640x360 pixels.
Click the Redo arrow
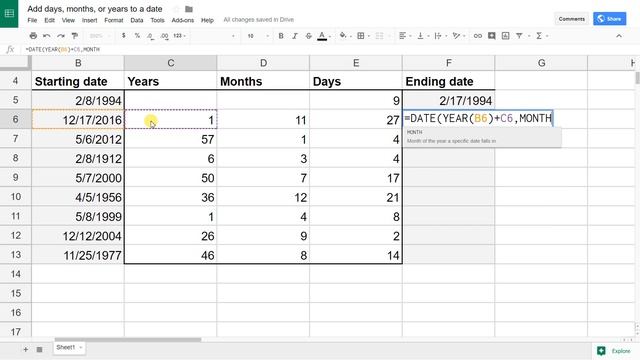click(x=61, y=36)
